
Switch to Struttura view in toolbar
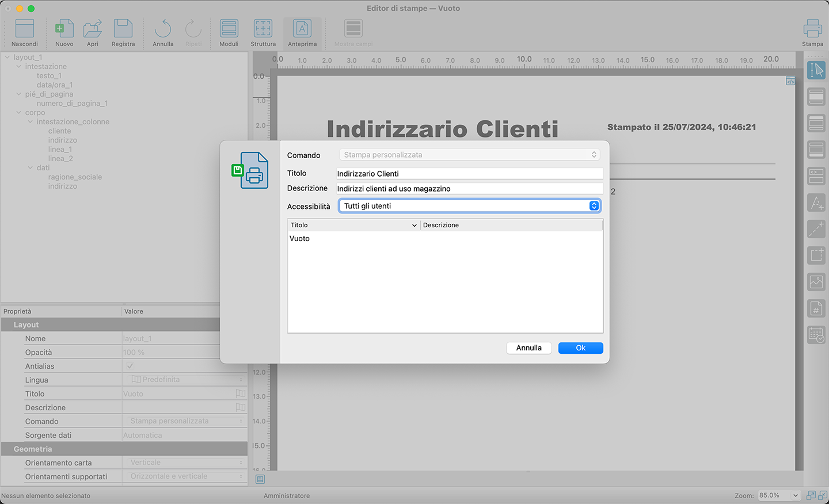tap(263, 32)
